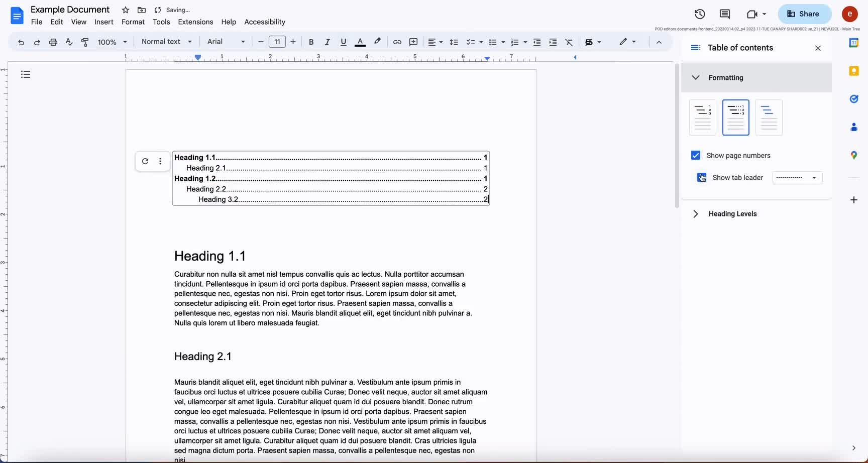Open the File menu
This screenshot has height=463, width=868.
pos(37,22)
